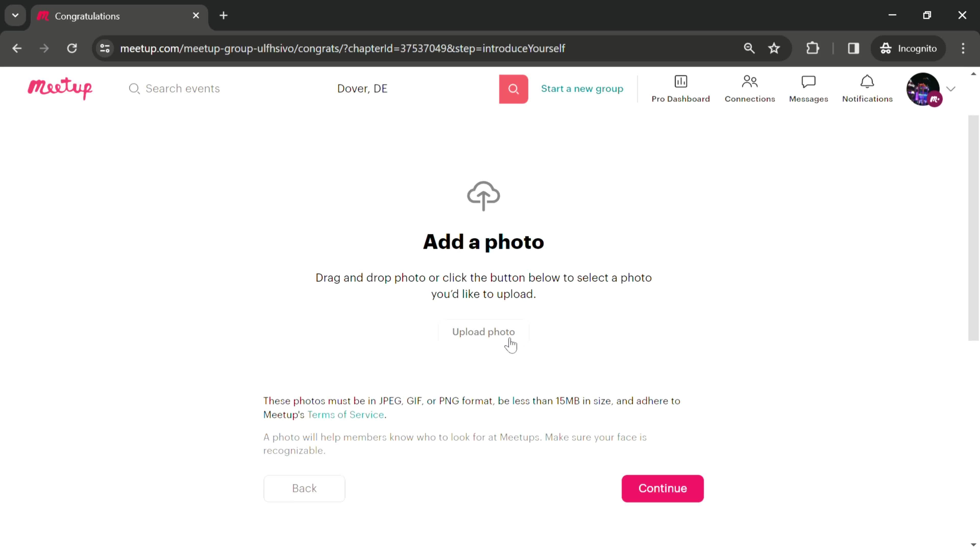Open Messages panel
This screenshot has height=551, width=980.
[x=808, y=88]
